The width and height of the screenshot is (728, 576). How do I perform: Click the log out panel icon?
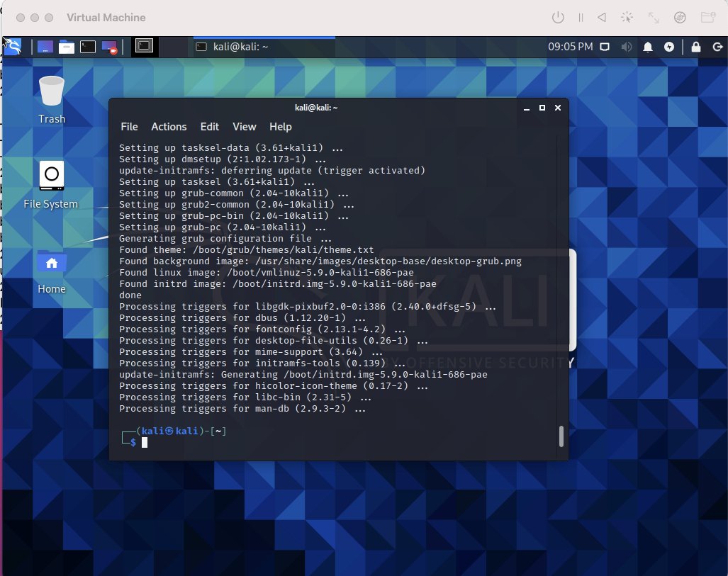717,47
